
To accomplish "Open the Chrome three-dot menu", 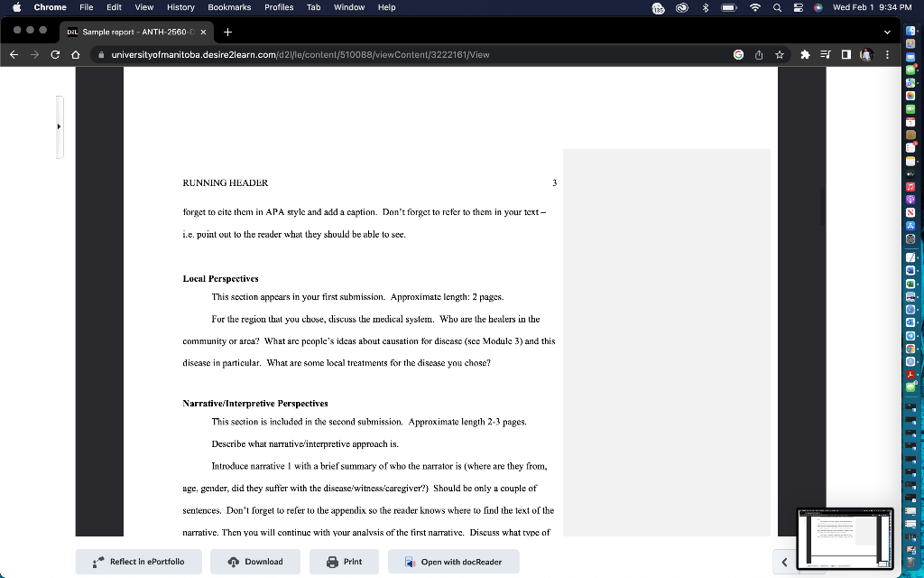I will click(888, 54).
